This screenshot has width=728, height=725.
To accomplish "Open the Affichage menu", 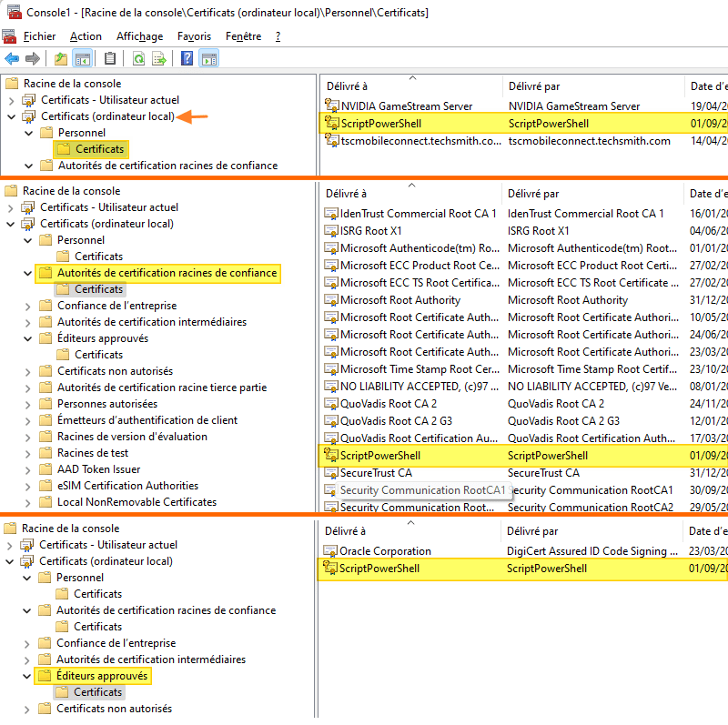I will 139,36.
